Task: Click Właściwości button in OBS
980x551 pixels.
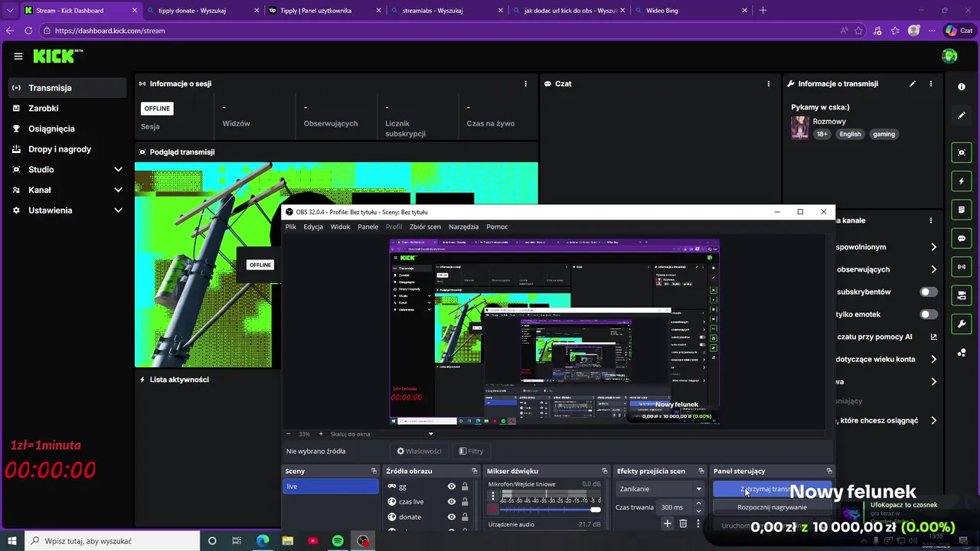Action: (x=419, y=452)
